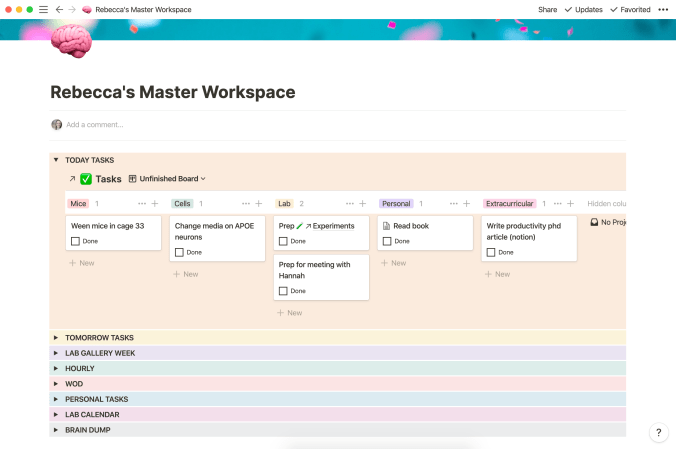Open the sidebar hamburger menu

43,9
